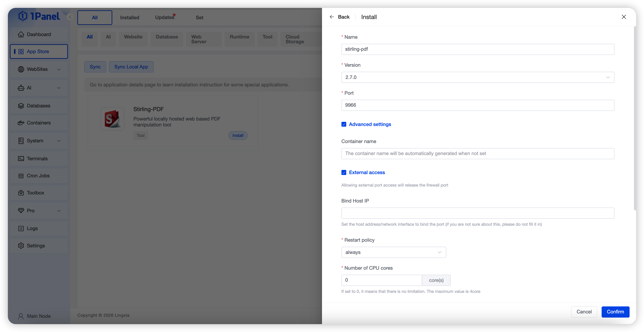Open the Restart policy dropdown
644x332 pixels.
[393, 252]
